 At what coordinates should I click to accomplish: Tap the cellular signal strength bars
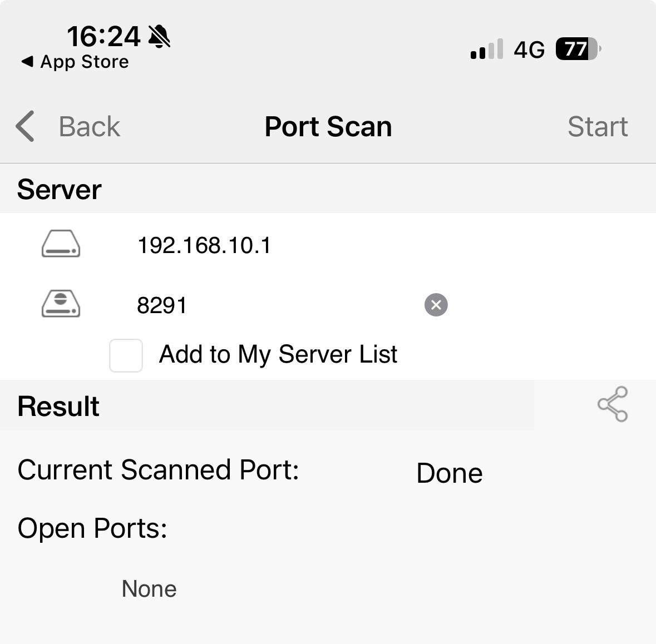pyautogui.click(x=487, y=49)
